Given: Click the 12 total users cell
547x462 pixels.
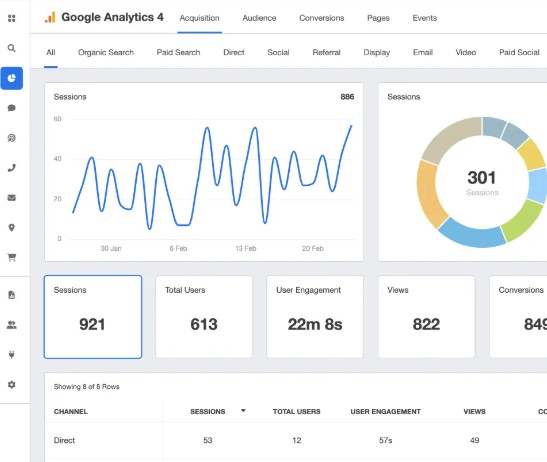Looking at the screenshot, I should coord(297,440).
